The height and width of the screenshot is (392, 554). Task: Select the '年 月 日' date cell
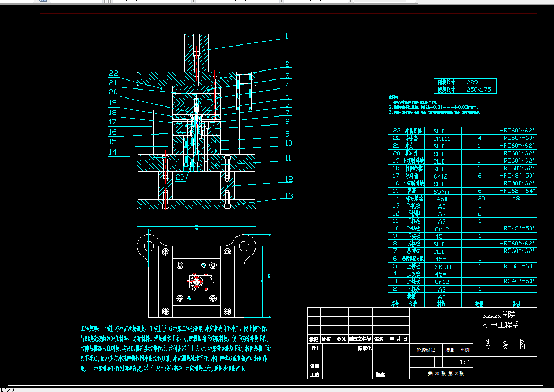(x=399, y=339)
